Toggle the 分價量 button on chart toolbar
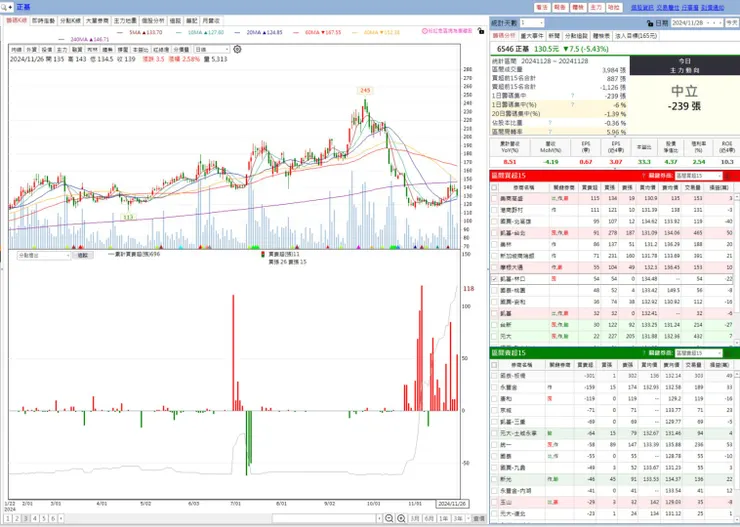740x527 pixels. (x=181, y=50)
